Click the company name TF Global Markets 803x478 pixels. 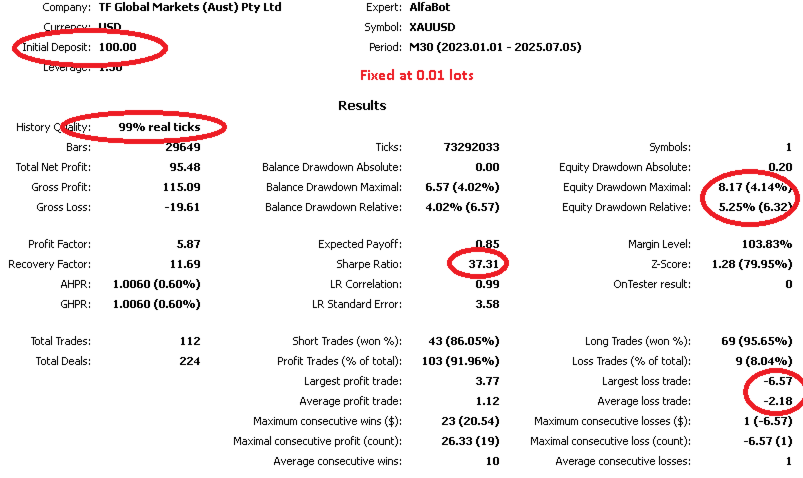pos(190,7)
